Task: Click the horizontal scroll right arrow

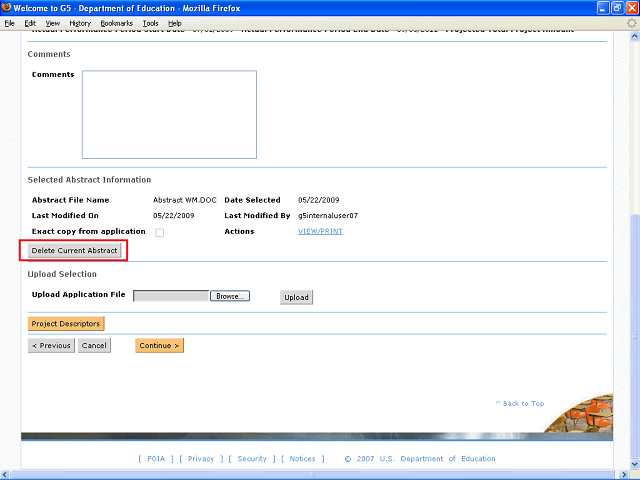Action: 623,475
